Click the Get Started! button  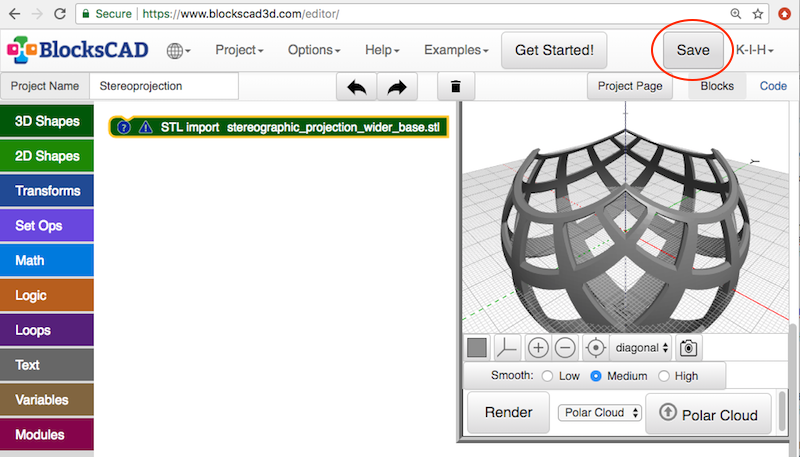554,50
